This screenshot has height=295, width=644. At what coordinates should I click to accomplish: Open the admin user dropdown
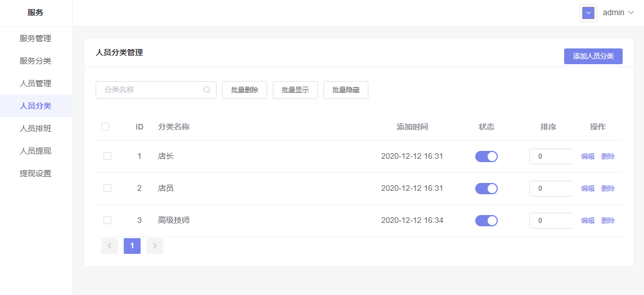click(618, 13)
